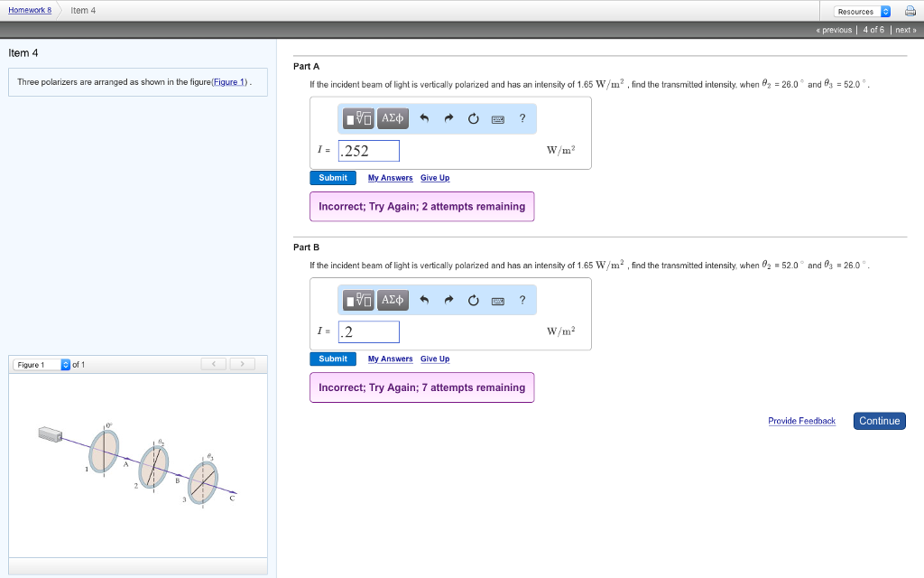The width and height of the screenshot is (924, 578).
Task: Open help for Part A answer box
Action: tap(522, 118)
